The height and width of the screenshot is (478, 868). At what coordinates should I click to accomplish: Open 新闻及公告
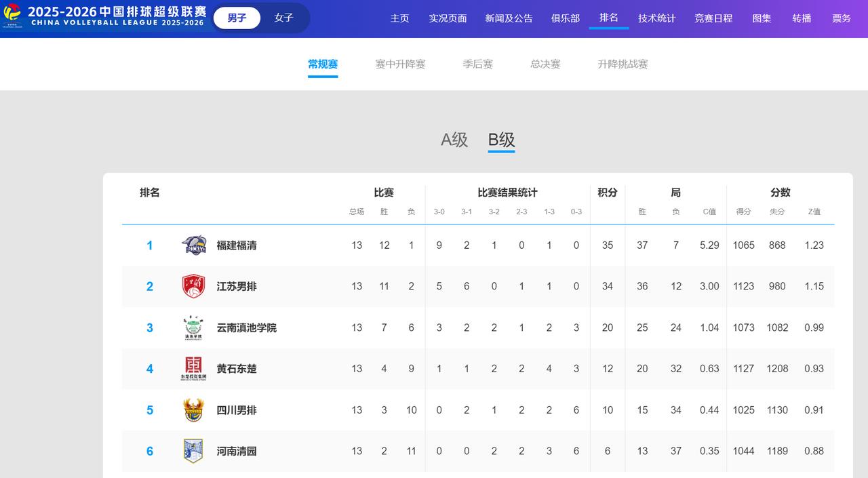(509, 18)
